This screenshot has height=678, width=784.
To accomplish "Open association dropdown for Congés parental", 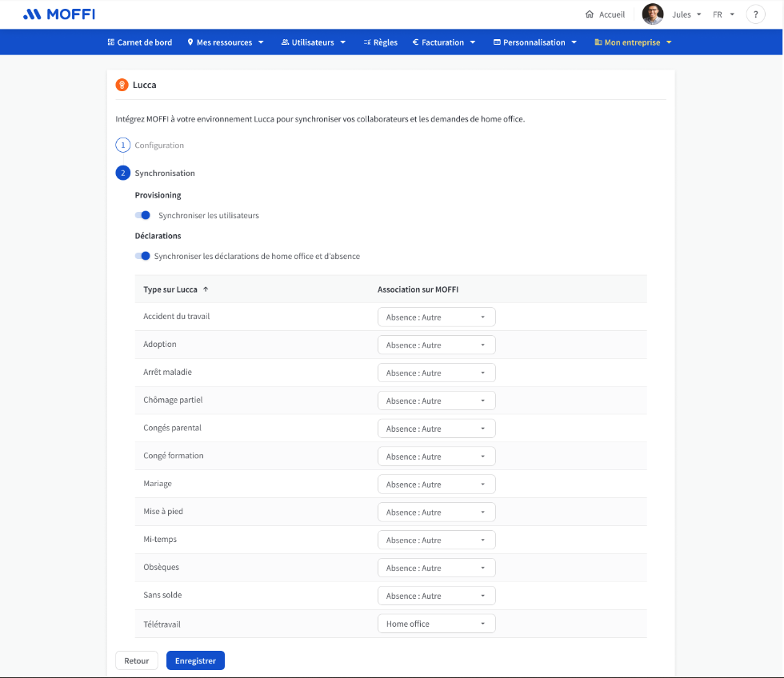I will (437, 429).
